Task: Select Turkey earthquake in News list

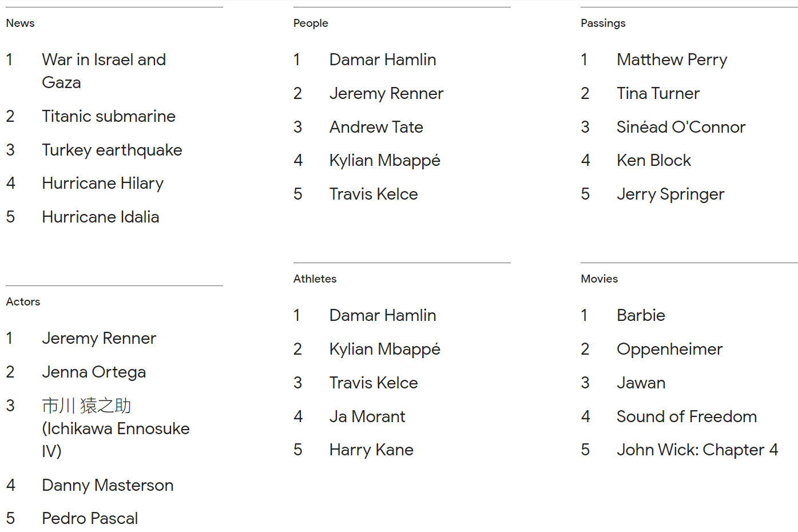Action: (x=112, y=150)
